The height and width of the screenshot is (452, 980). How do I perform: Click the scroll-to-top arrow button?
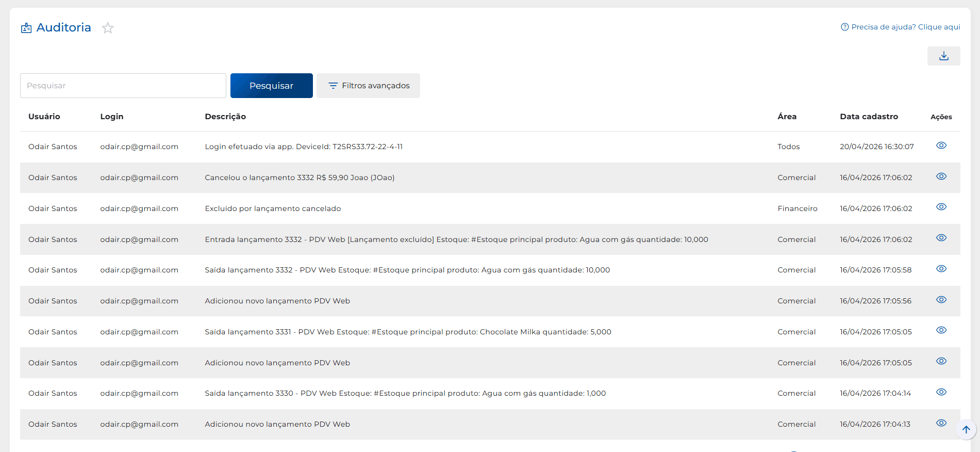pyautogui.click(x=966, y=429)
